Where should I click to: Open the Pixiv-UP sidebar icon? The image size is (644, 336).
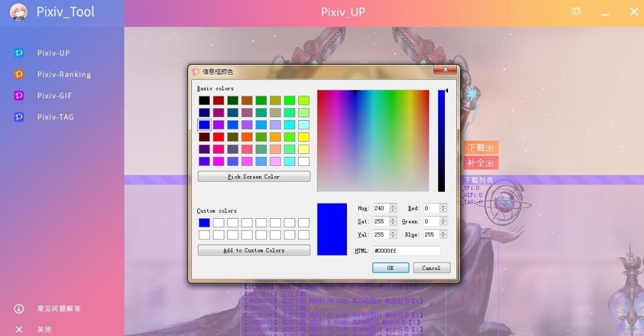(19, 53)
